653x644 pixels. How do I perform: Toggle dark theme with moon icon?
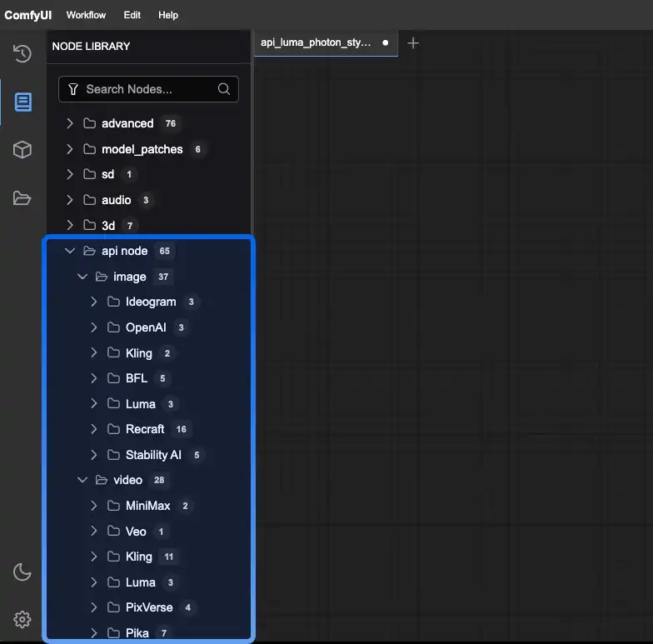(x=22, y=572)
